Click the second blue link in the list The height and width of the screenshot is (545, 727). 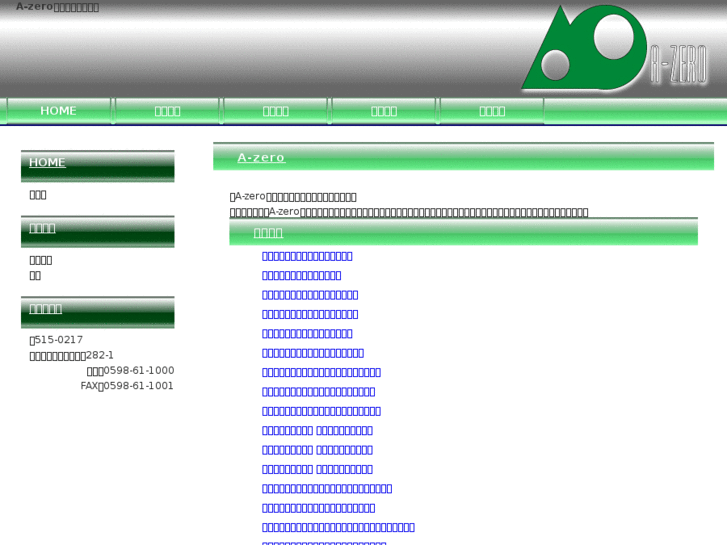point(301,276)
